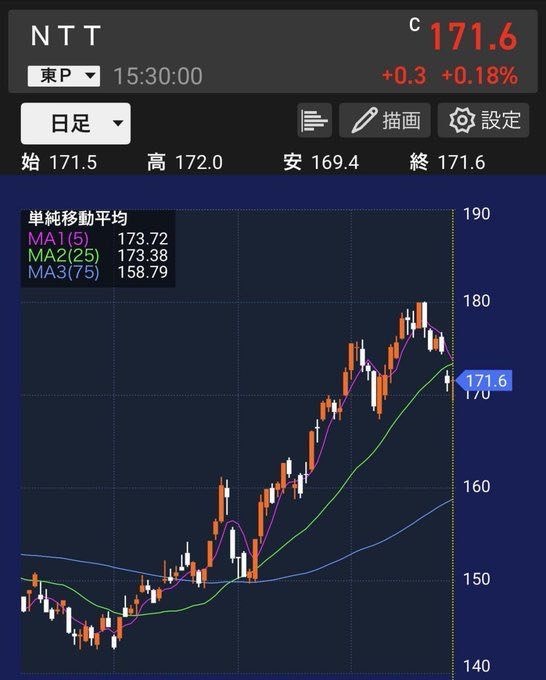Select the MA3(75) legend entry
This screenshot has height=680, width=546.
coord(63,272)
